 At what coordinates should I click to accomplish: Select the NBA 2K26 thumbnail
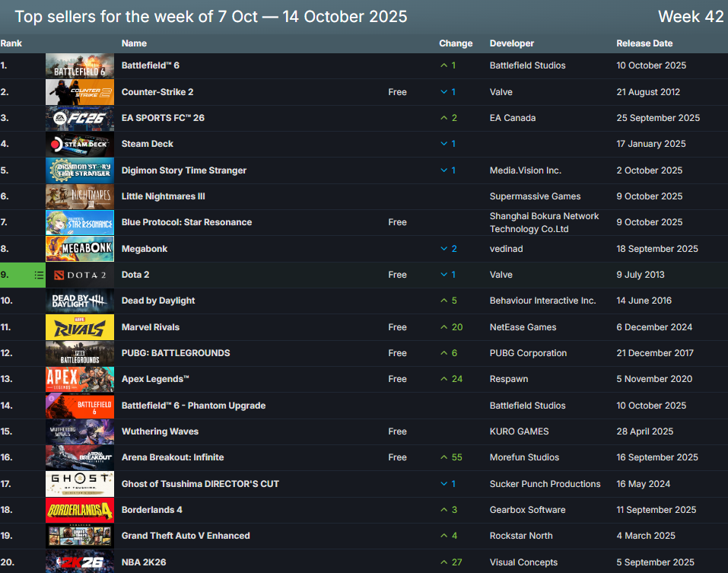[x=80, y=562]
